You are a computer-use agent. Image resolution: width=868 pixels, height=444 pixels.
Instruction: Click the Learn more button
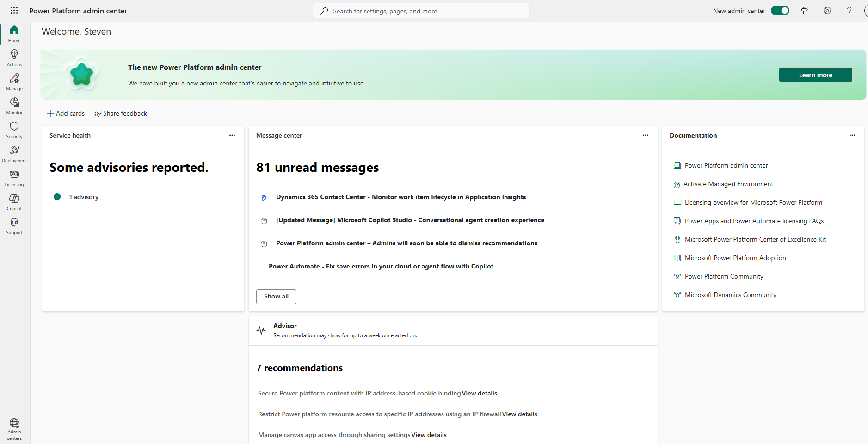click(815, 75)
